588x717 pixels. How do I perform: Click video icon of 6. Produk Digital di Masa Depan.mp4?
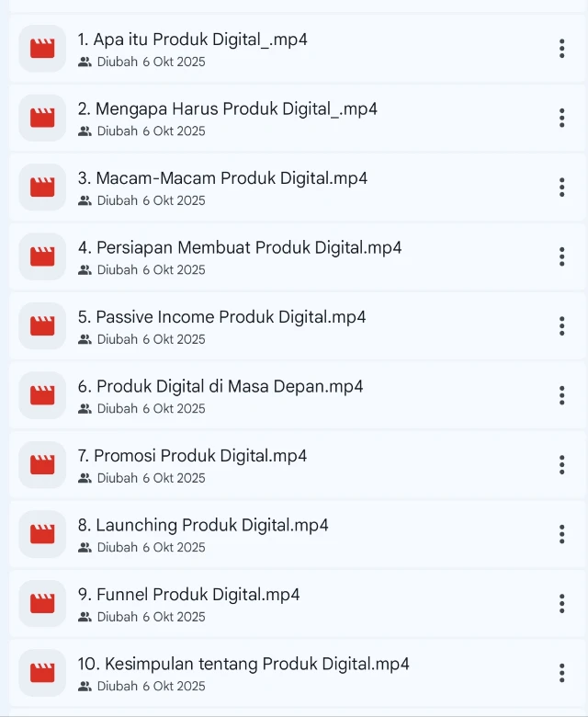(42, 395)
